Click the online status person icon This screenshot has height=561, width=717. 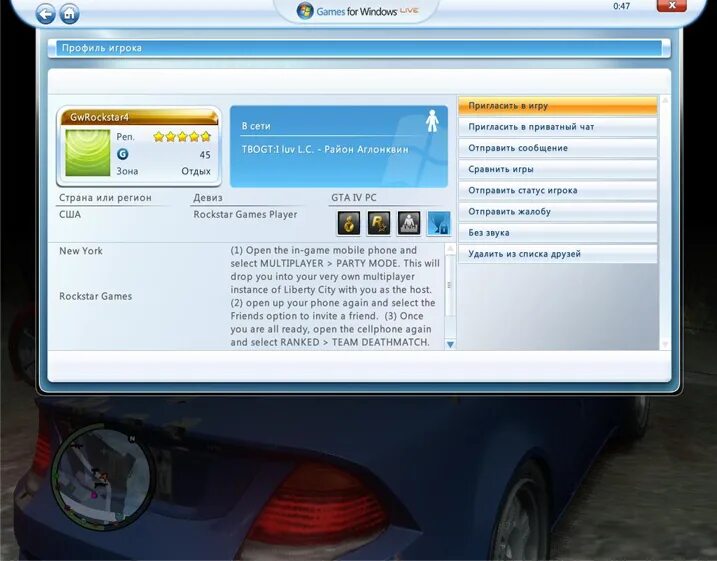[x=432, y=120]
